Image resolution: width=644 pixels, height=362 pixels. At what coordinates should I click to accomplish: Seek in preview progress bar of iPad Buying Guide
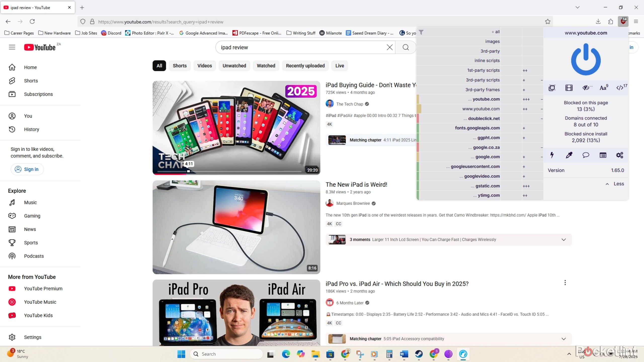point(229,172)
